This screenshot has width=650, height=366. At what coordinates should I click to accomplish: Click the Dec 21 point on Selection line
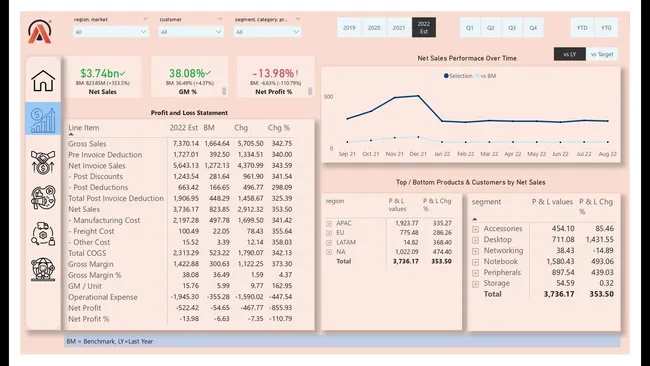418,96
